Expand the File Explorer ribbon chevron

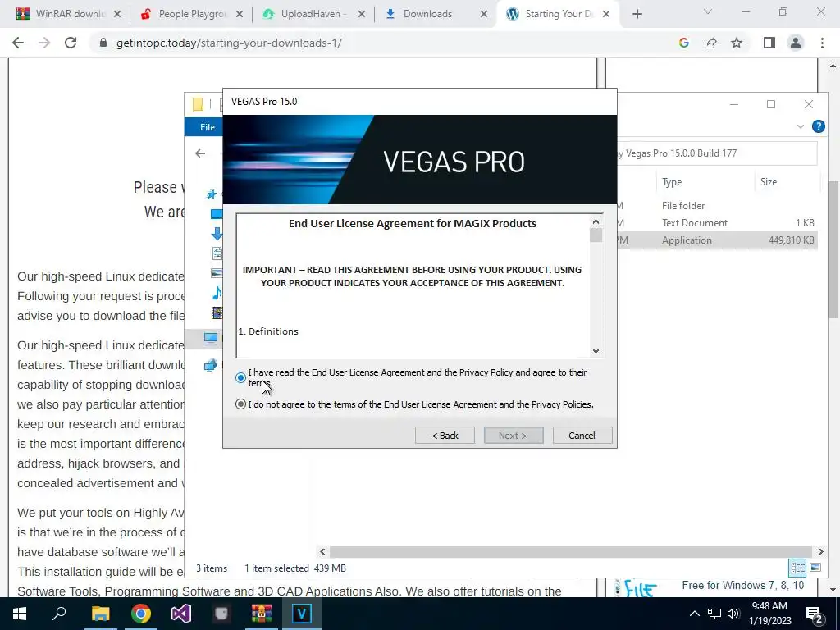pos(801,127)
